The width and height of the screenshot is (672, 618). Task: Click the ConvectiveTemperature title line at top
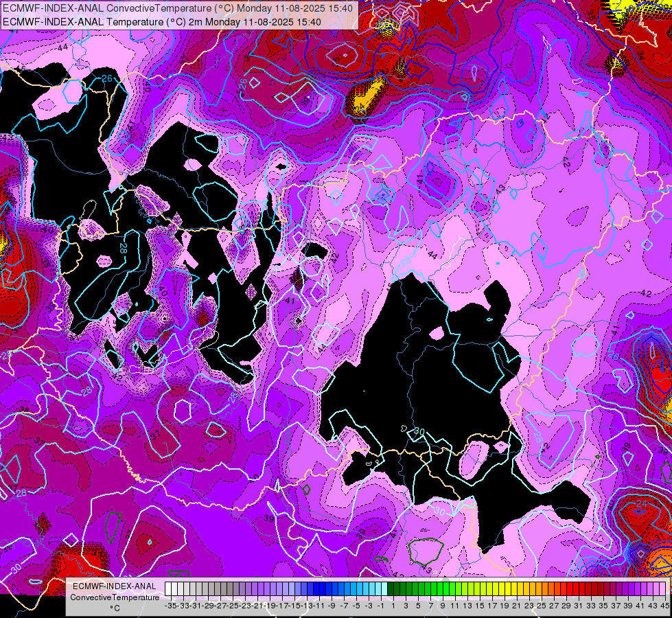tap(178, 8)
